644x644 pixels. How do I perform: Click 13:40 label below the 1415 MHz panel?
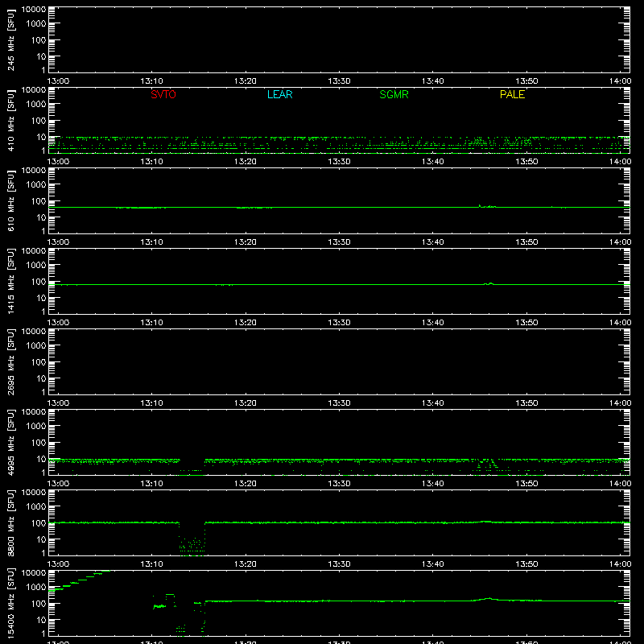coord(432,323)
